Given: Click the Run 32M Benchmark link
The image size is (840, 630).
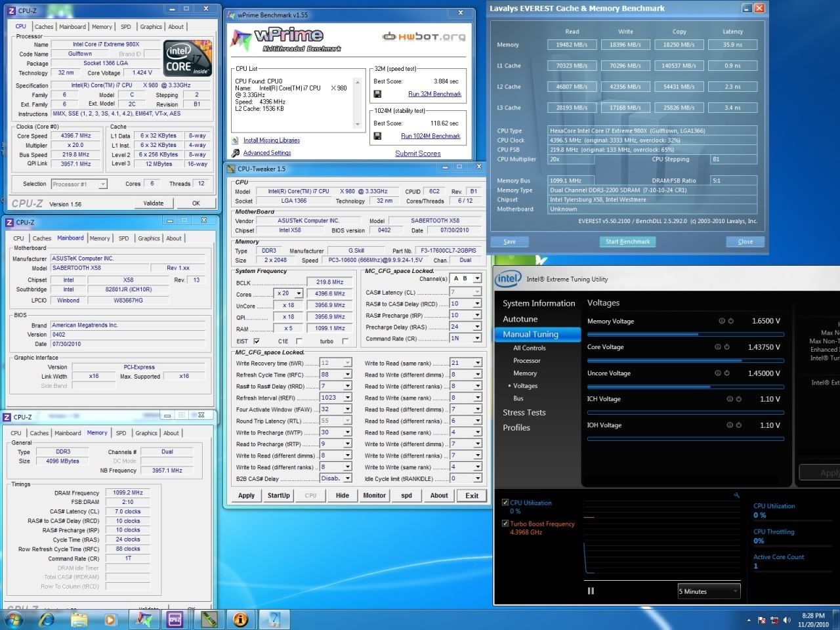Looking at the screenshot, I should pyautogui.click(x=434, y=94).
